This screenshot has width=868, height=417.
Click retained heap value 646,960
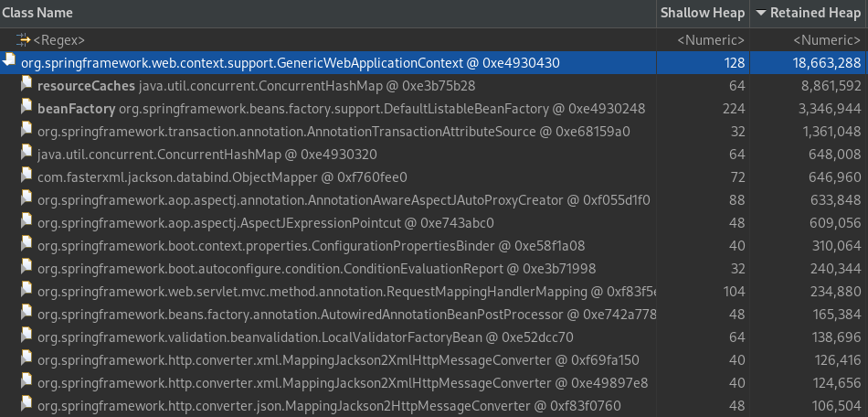tap(836, 177)
